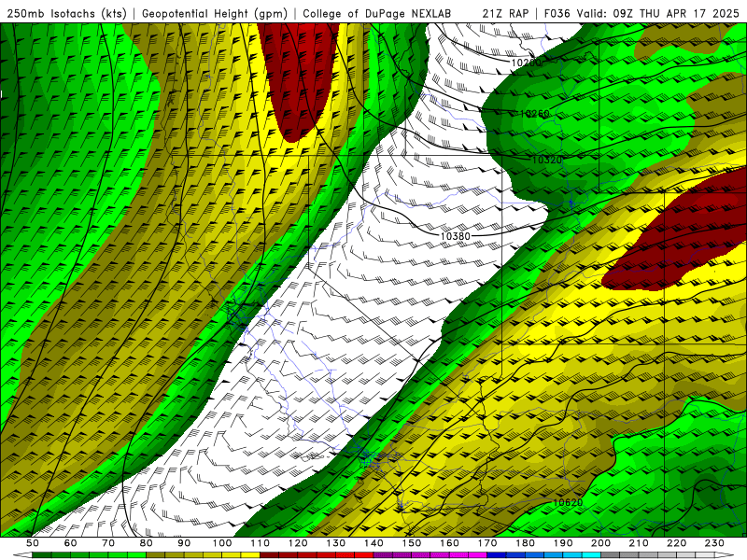Click the 70 value on the color scale
This screenshot has width=747, height=560.
(x=108, y=543)
